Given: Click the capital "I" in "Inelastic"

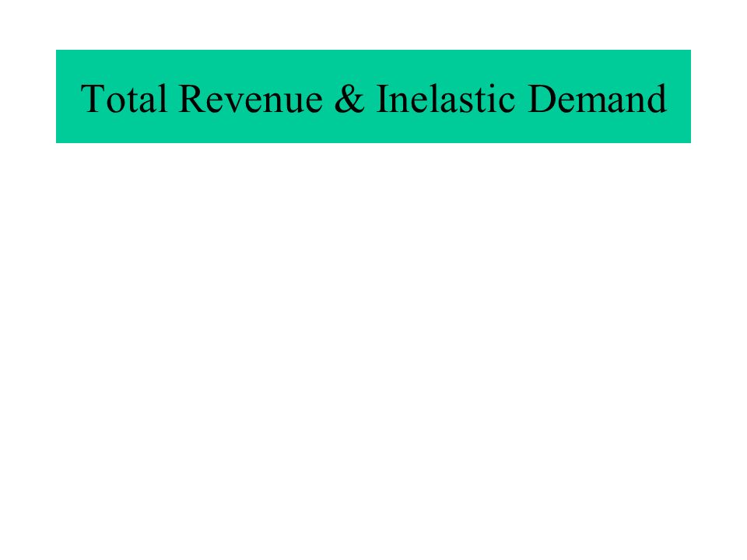Looking at the screenshot, I should pos(383,99).
